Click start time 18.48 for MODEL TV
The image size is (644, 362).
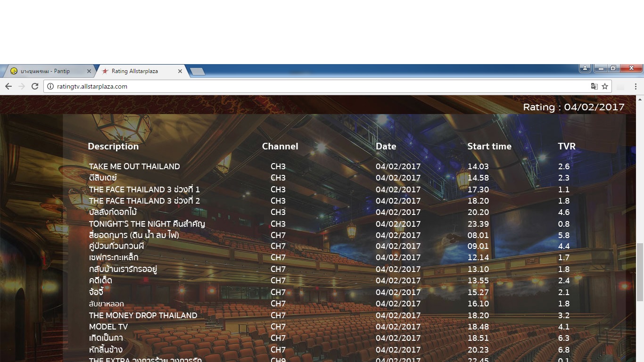(x=479, y=327)
